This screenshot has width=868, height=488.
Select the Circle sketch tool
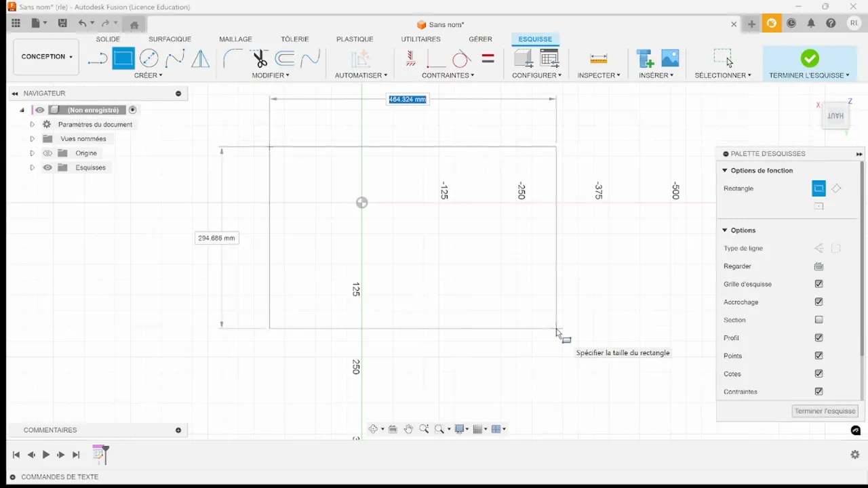[149, 59]
